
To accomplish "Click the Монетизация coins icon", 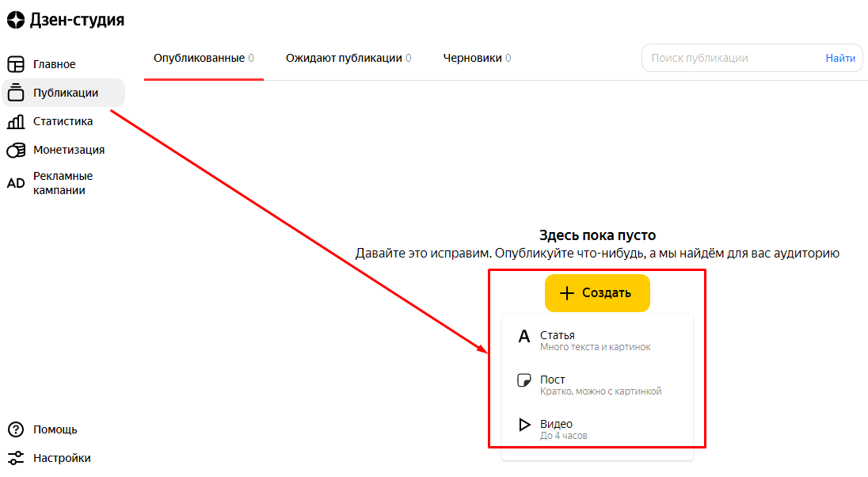I will [x=16, y=150].
